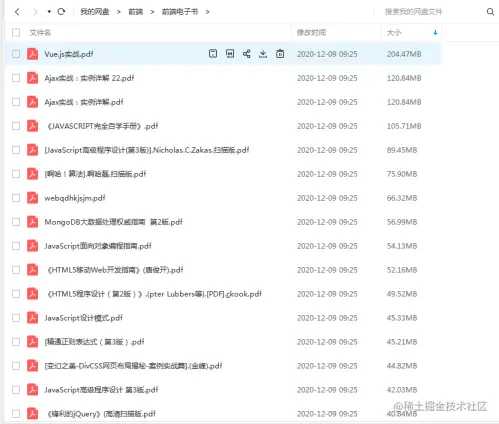Click PDF icon of HTML5移动Web开发指南
The image size is (499, 424).
(x=32, y=270)
